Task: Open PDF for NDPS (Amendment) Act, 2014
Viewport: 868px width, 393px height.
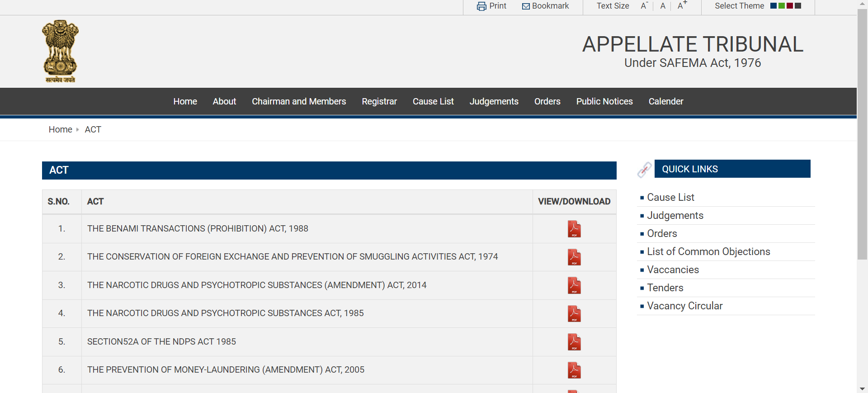Action: coord(574,285)
